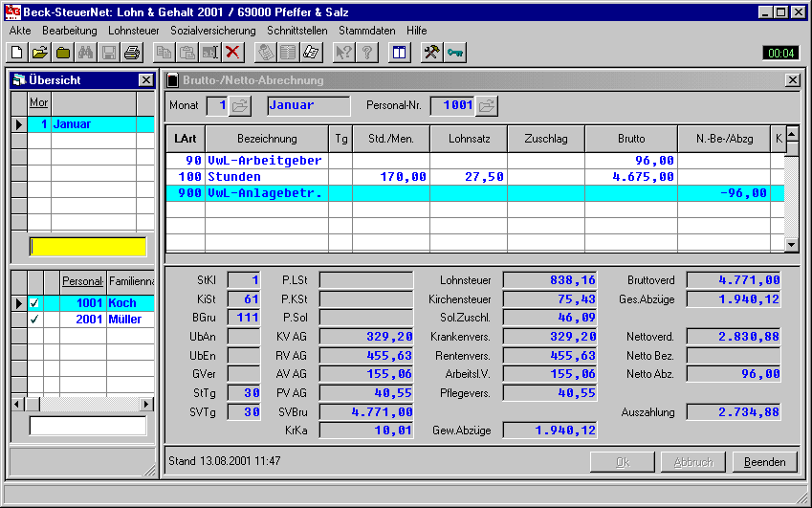Click the Januar month name field
This screenshot has width=812, height=508.
309,105
